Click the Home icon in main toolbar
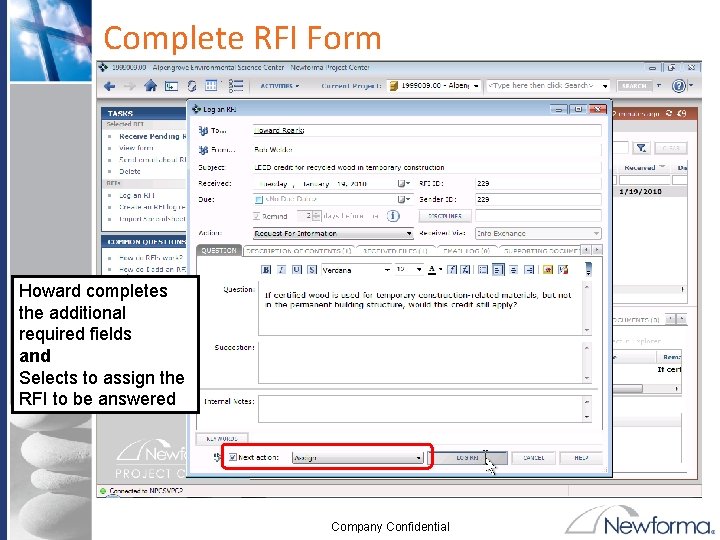720x540 pixels. pos(150,85)
